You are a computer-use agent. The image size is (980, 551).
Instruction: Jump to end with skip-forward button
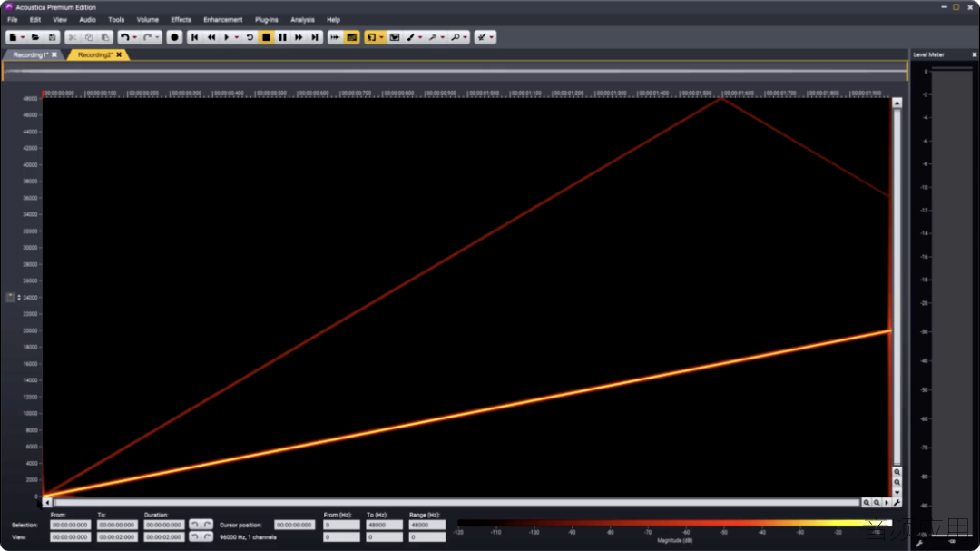click(x=315, y=37)
